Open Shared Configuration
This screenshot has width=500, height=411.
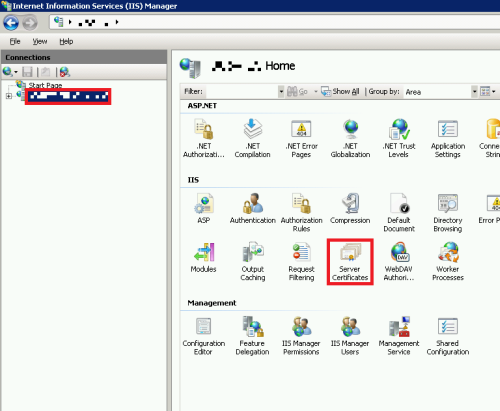point(448,336)
